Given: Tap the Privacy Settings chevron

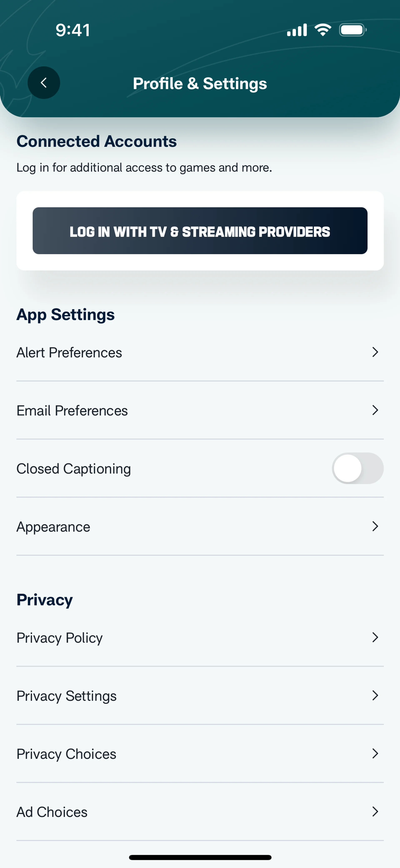Looking at the screenshot, I should 375,696.
